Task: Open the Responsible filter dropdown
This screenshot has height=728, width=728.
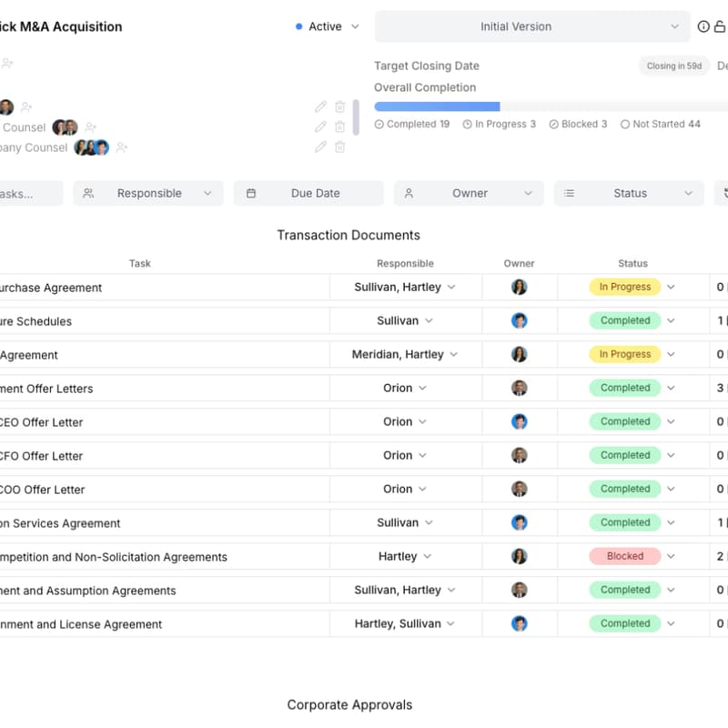Action: (148, 193)
